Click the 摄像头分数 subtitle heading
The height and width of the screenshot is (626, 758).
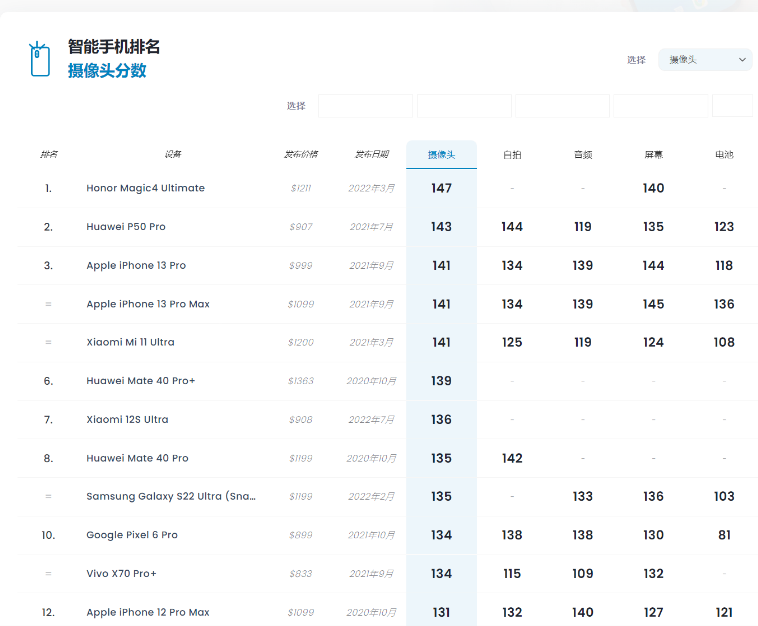point(107,71)
